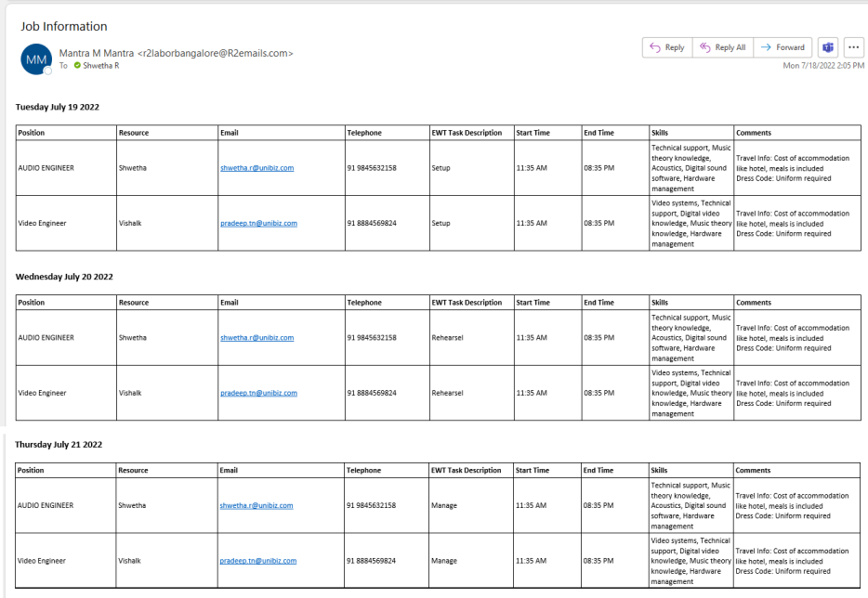Click the Thursday July 21 2022 heading
Screen dimensions: 868x598
59,445
